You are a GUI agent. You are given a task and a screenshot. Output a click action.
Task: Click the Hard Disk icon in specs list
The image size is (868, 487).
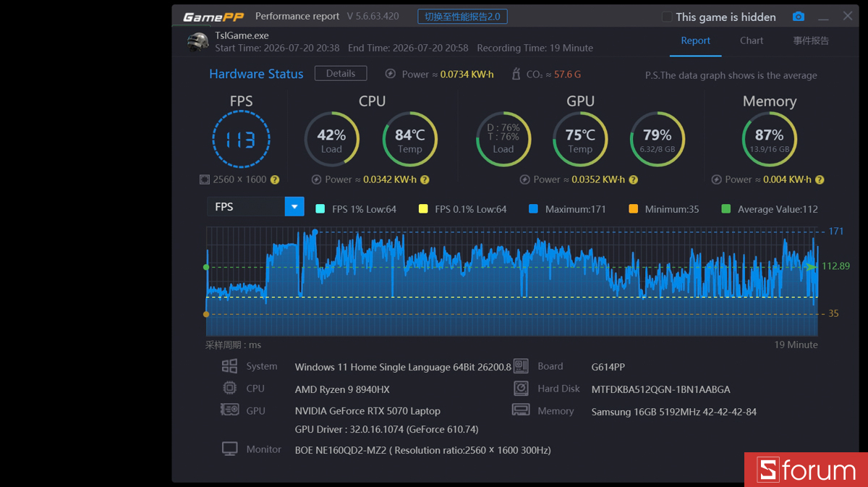tap(521, 389)
